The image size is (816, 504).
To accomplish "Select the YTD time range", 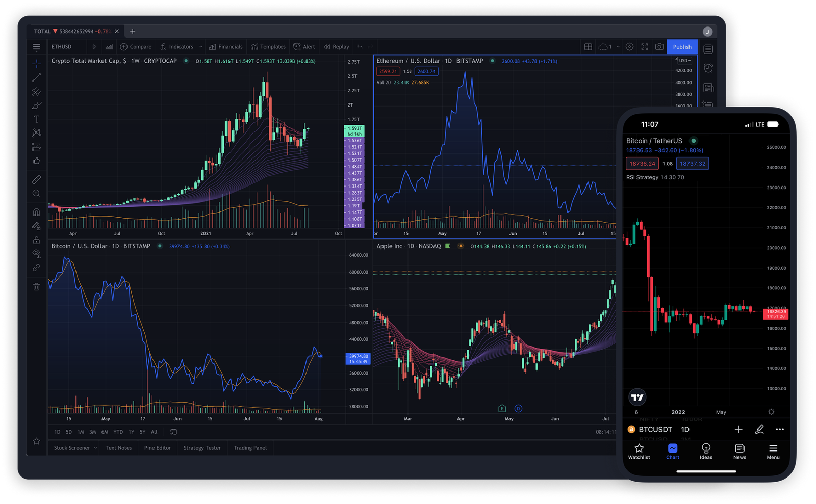I will [x=118, y=432].
